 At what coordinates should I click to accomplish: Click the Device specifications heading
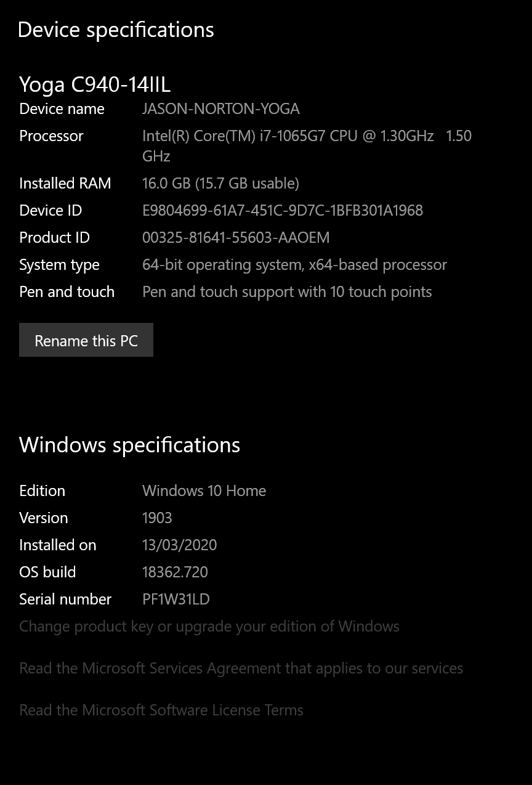coord(116,30)
